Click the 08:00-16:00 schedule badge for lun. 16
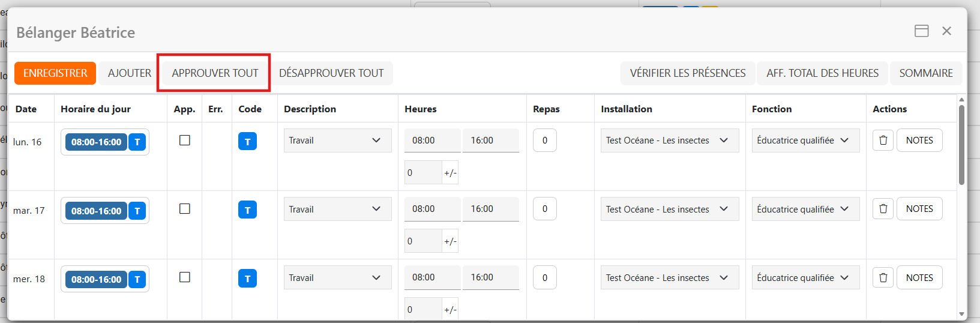This screenshot has width=980, height=323. coord(96,142)
